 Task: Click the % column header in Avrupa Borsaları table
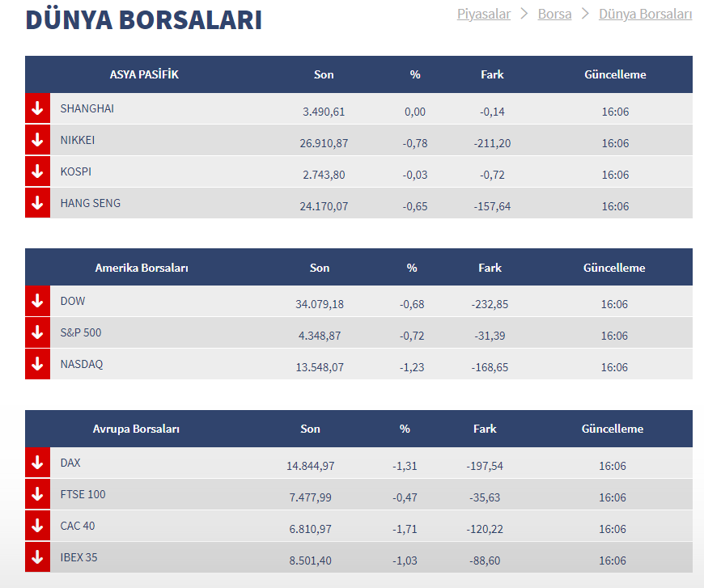[x=405, y=429]
